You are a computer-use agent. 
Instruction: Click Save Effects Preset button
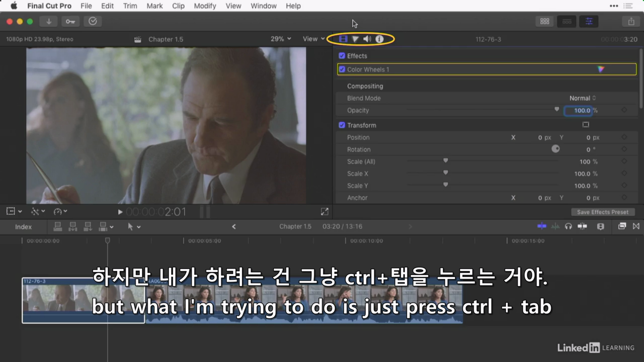[x=603, y=212]
